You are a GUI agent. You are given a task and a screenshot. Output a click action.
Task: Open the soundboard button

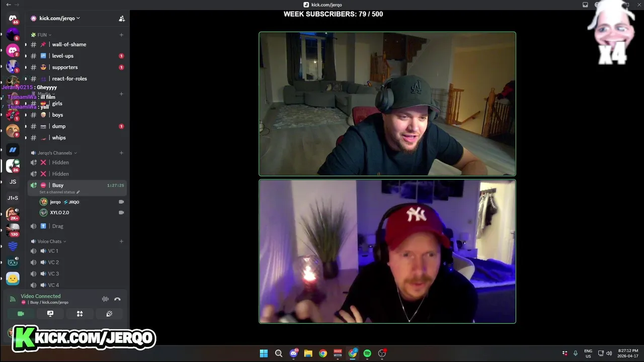[109, 314]
